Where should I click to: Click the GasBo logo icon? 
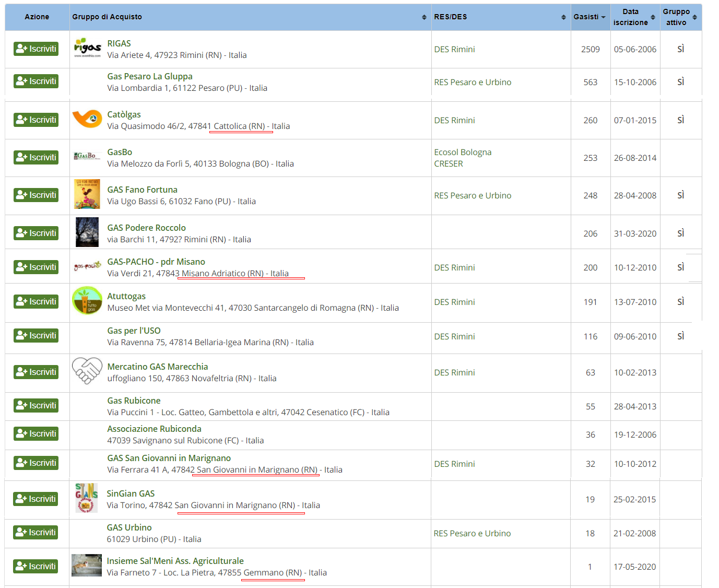(x=87, y=156)
